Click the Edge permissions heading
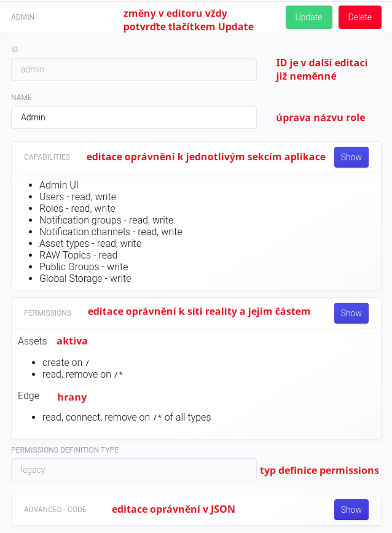The width and height of the screenshot is (392, 533). tap(29, 395)
